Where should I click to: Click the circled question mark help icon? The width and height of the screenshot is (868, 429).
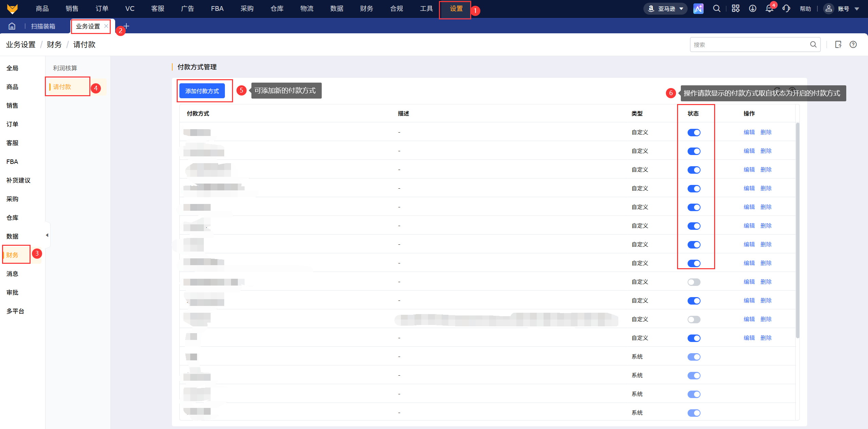point(853,45)
